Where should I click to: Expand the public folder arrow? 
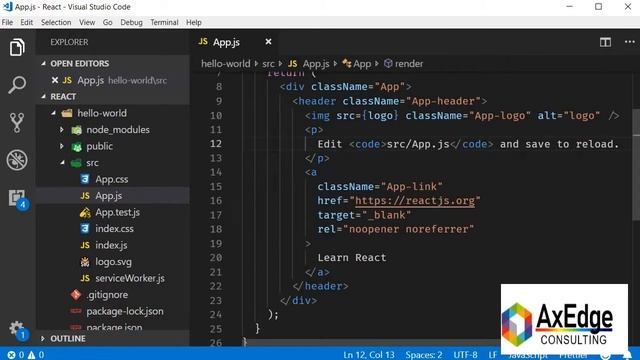tap(62, 146)
